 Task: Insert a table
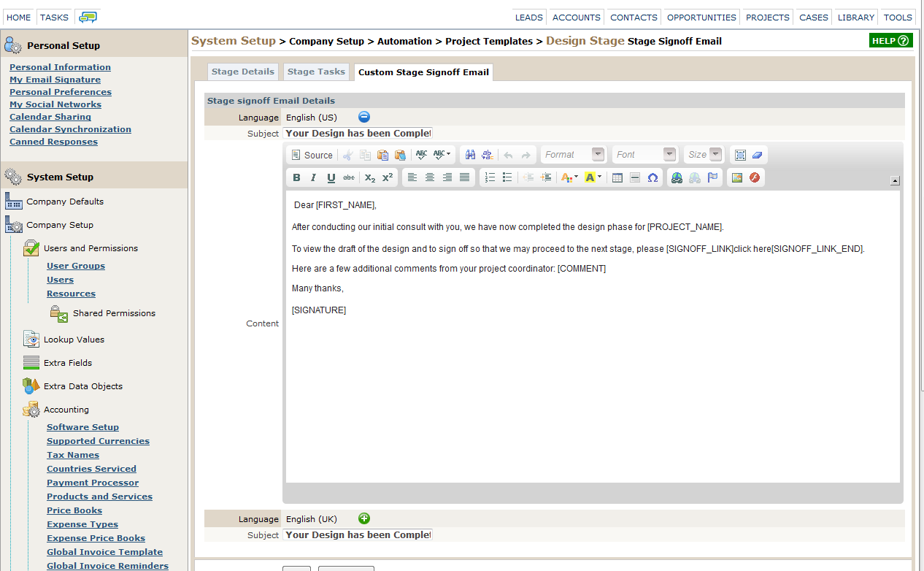point(617,177)
